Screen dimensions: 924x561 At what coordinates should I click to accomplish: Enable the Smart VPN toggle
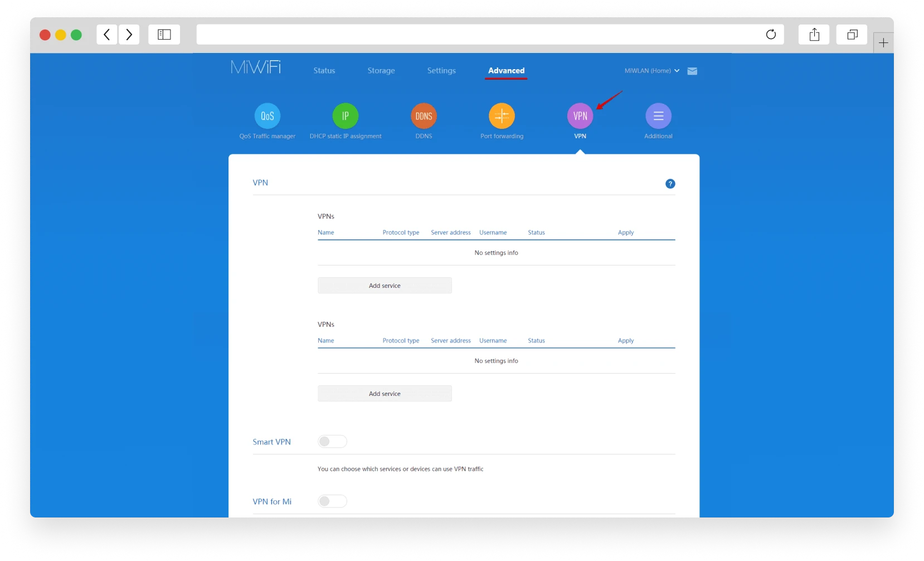(332, 442)
